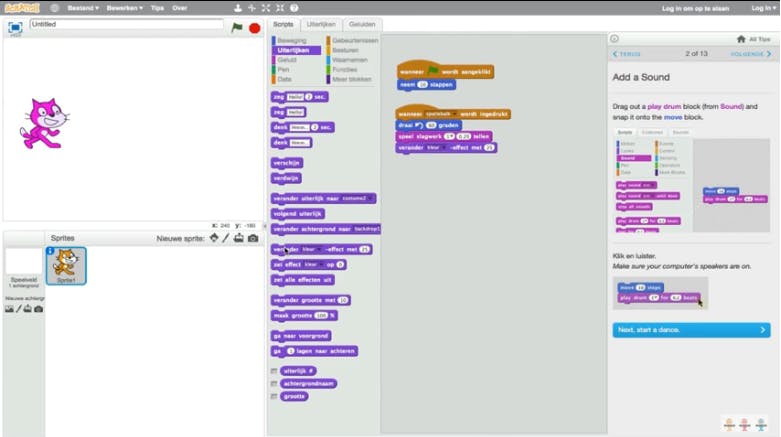Paint a new sprite with paintbrush icon
Screen dimensions: 781x437
[x=226, y=238]
